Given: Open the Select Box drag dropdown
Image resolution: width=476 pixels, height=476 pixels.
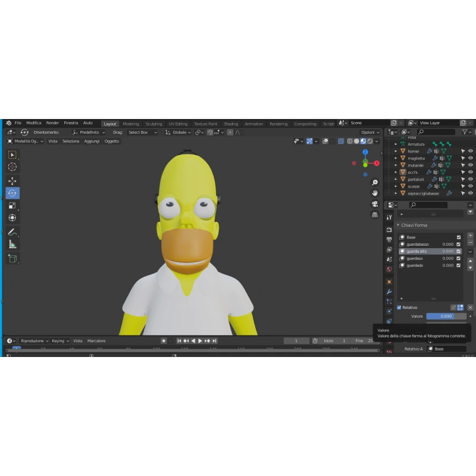Looking at the screenshot, I should pos(142,132).
